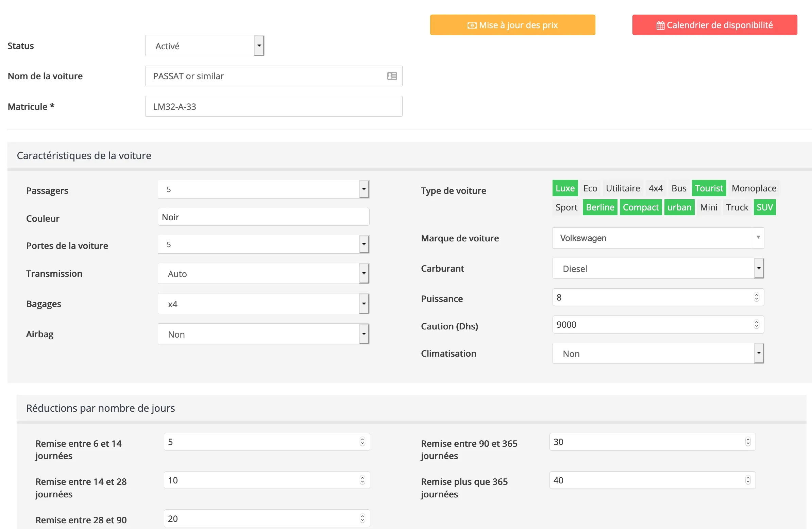The image size is (812, 529).
Task: Click the Couleur field showing Noir
Action: (264, 217)
